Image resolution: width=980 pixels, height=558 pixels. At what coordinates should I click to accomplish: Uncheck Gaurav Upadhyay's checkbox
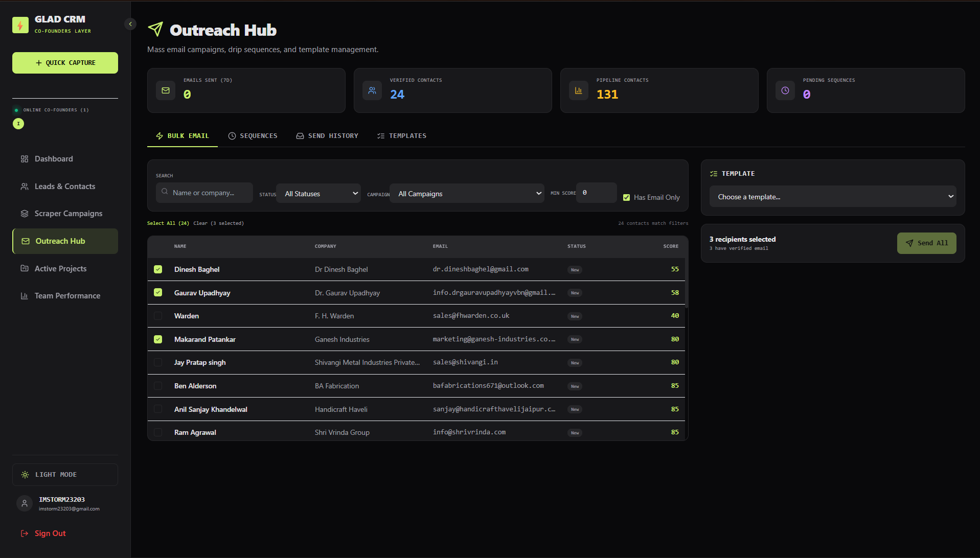158,292
